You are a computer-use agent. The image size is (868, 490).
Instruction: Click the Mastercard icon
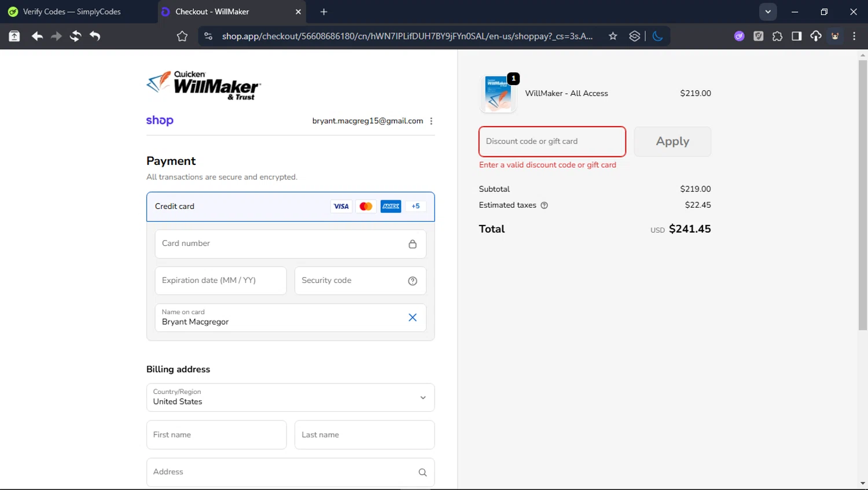366,207
